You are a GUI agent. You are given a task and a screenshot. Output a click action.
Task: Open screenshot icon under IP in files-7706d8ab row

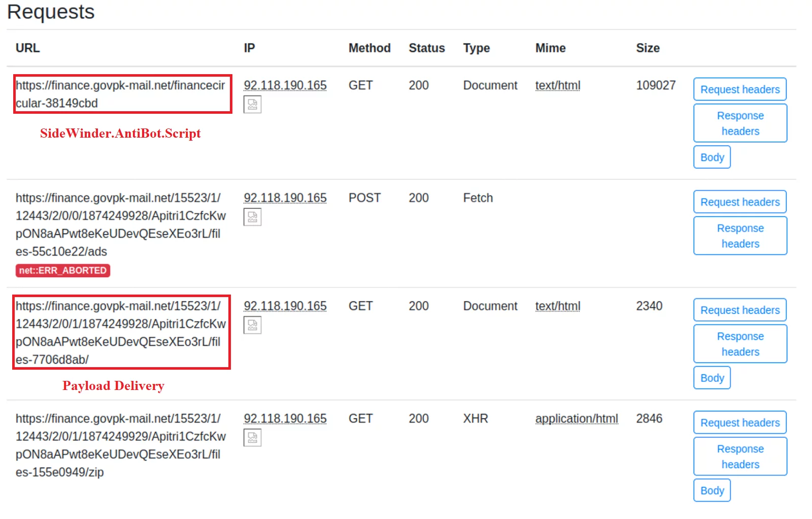point(252,326)
